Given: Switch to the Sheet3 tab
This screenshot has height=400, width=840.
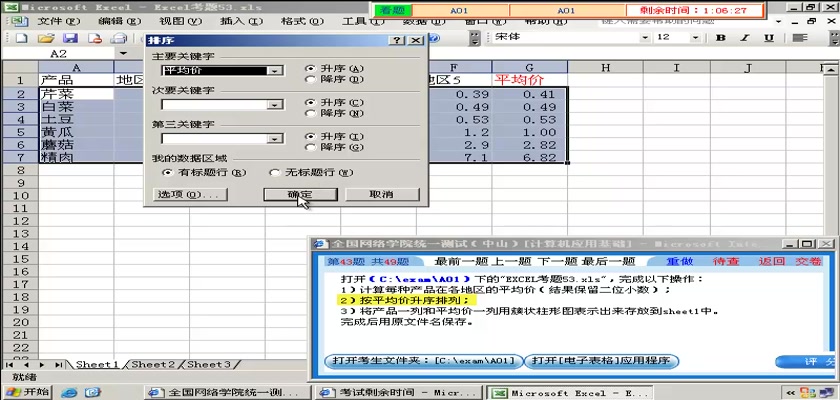Looking at the screenshot, I should tap(209, 365).
